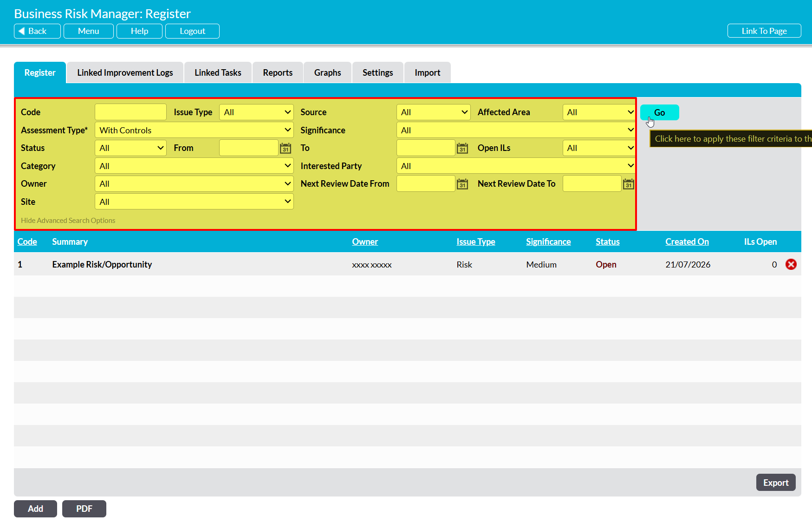Screen dimensions: 812x529
Task: Delete Example Risk/Opportunity record via red X
Action: 791,264
